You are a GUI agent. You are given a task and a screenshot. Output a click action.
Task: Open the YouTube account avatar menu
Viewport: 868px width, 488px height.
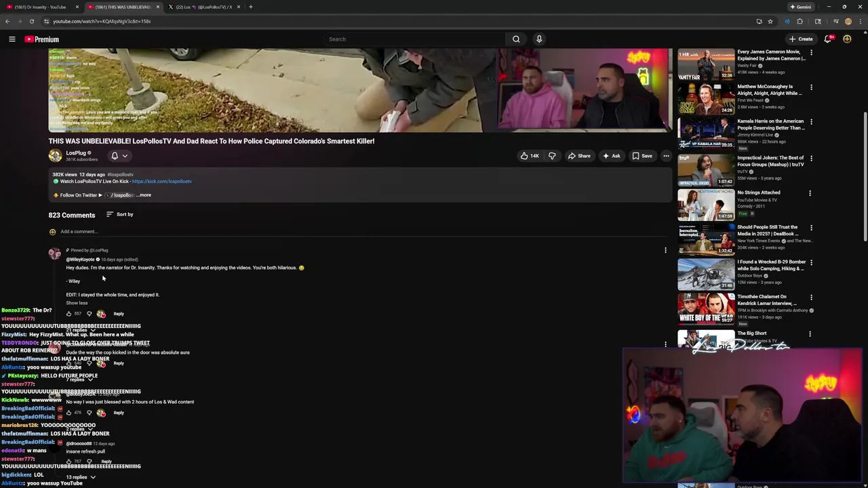pos(847,39)
